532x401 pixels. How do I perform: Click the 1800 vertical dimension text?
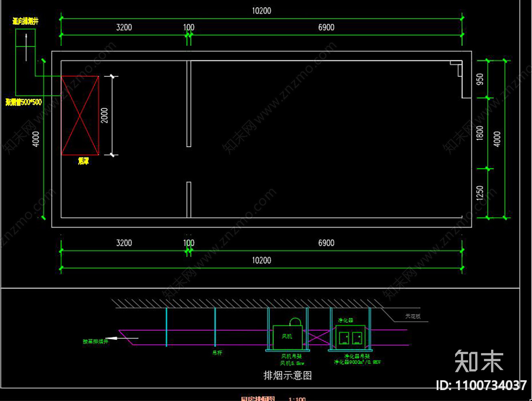(480, 133)
